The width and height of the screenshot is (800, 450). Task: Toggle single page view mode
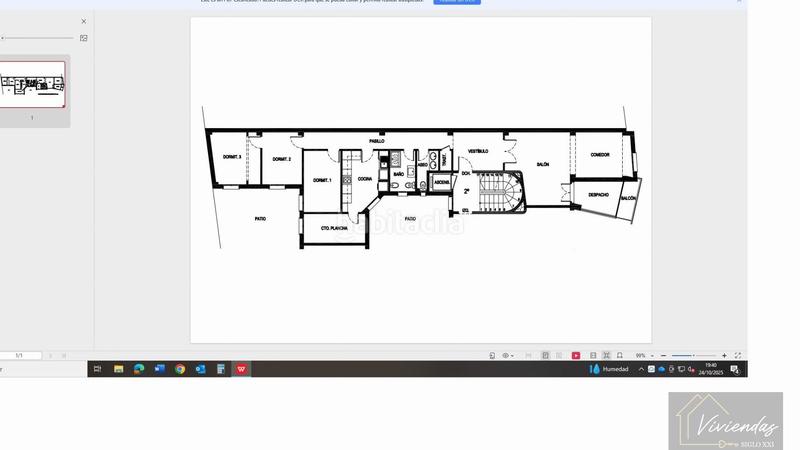tap(545, 355)
